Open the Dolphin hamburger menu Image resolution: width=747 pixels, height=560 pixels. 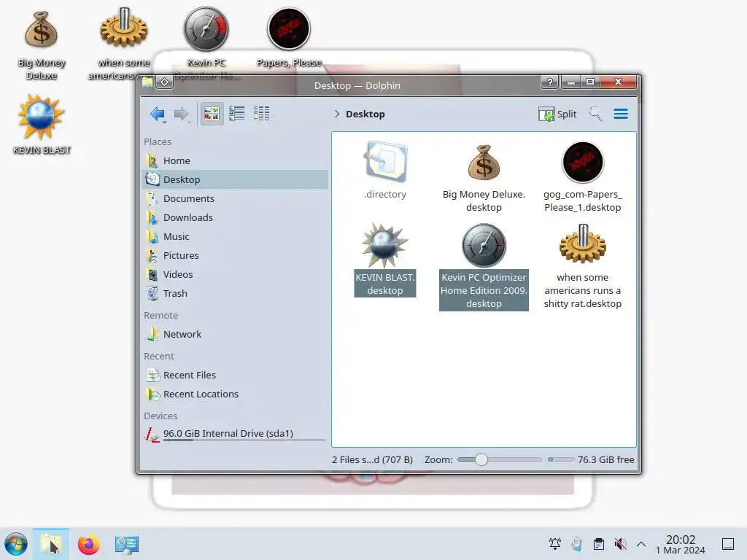pyautogui.click(x=620, y=114)
